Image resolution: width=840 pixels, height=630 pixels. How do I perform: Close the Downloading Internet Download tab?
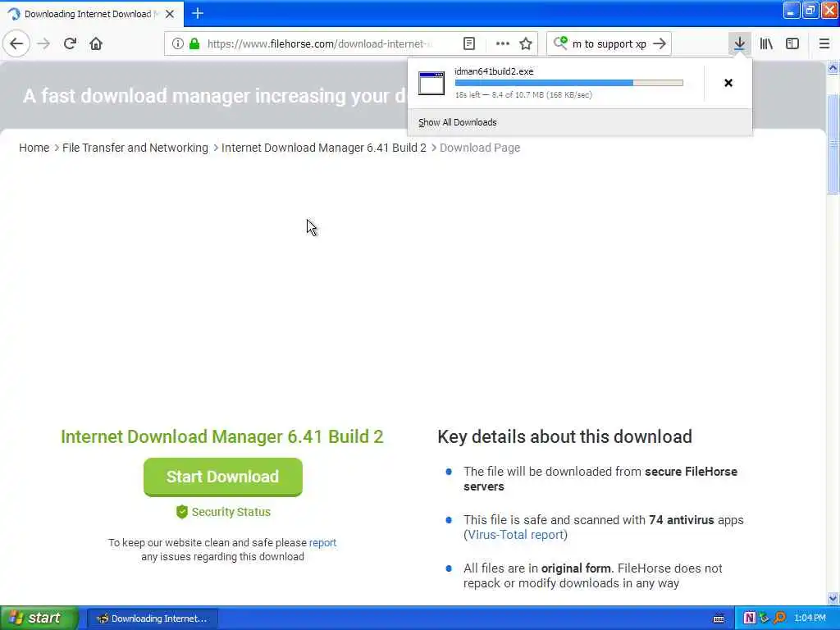click(x=170, y=14)
